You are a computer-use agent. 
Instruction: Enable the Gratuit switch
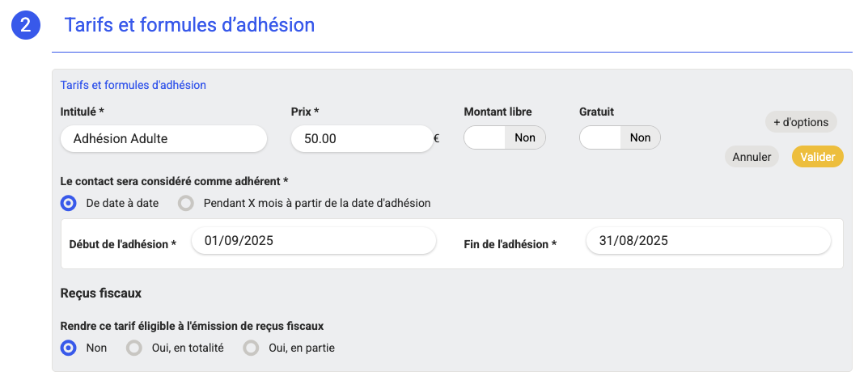(x=620, y=137)
